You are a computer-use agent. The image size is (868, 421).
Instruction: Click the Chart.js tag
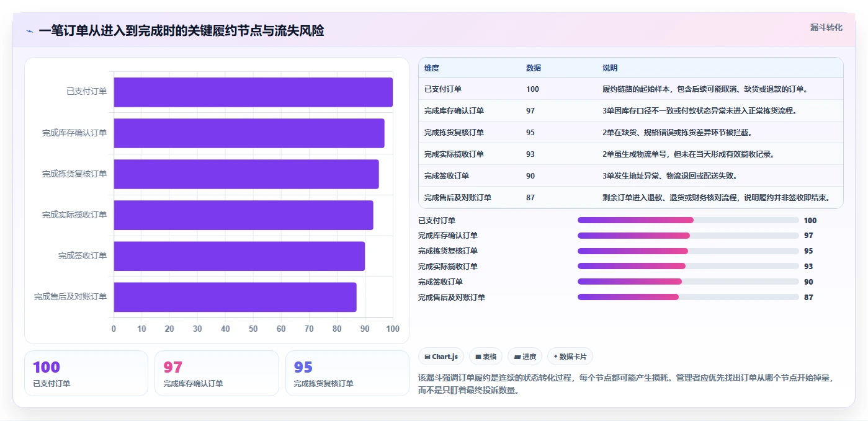(x=441, y=357)
